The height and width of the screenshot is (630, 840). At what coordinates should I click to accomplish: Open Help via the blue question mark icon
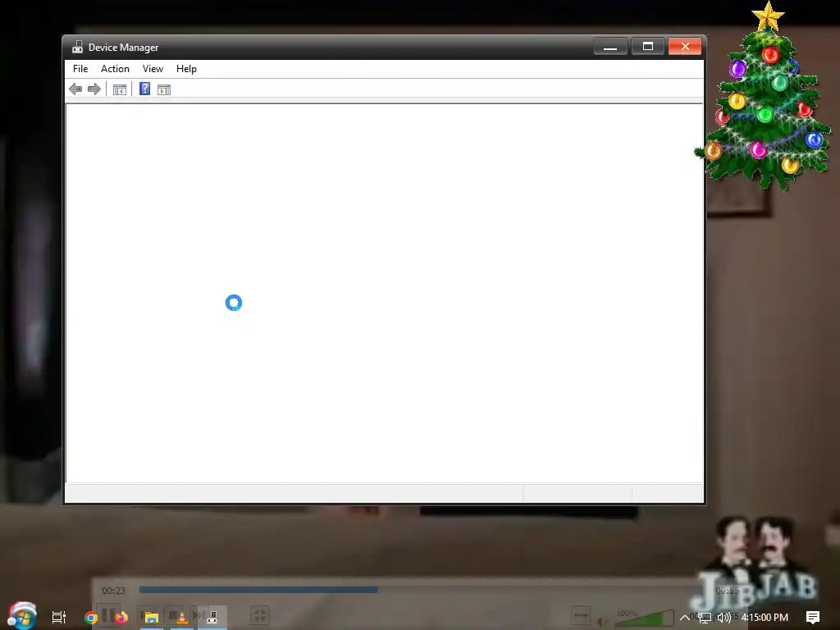point(144,89)
